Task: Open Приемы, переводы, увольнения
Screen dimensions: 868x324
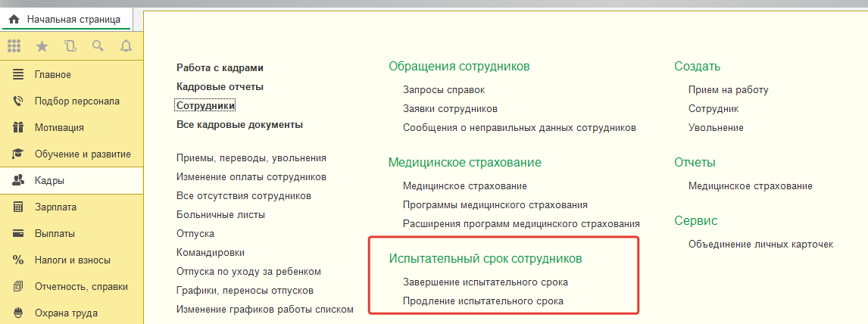Action: [x=251, y=158]
